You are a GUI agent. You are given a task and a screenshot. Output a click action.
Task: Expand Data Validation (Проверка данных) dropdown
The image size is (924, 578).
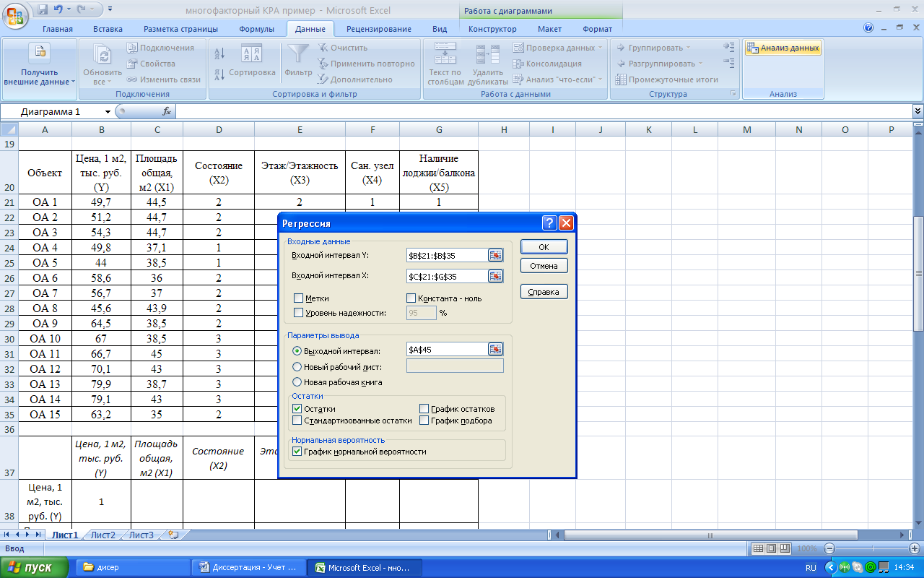[x=601, y=48]
